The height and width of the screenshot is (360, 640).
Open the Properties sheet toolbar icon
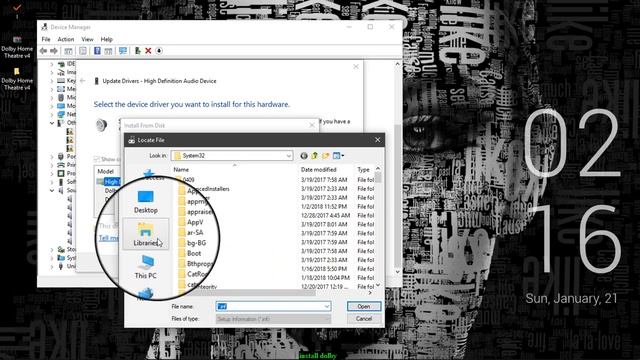pos(83,51)
